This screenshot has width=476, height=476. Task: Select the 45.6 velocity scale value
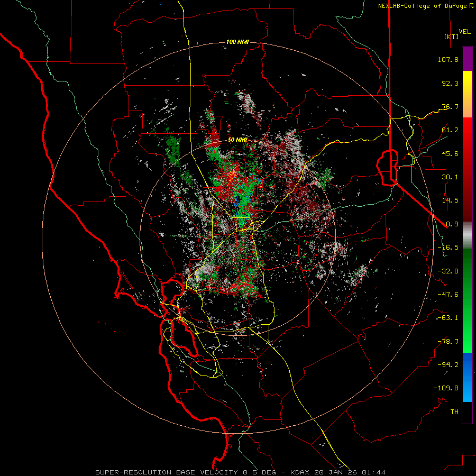point(450,153)
